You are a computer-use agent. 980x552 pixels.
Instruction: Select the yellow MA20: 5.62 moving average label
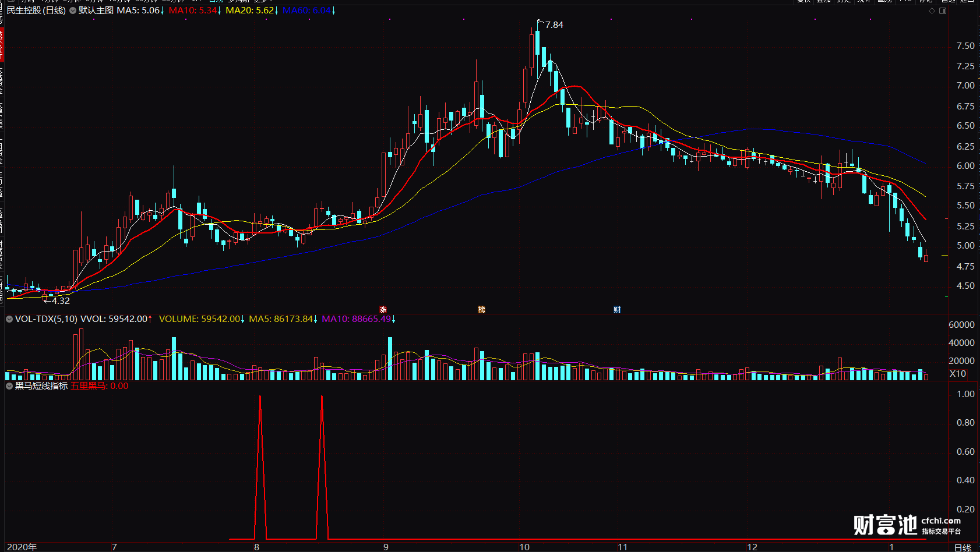[x=250, y=10]
